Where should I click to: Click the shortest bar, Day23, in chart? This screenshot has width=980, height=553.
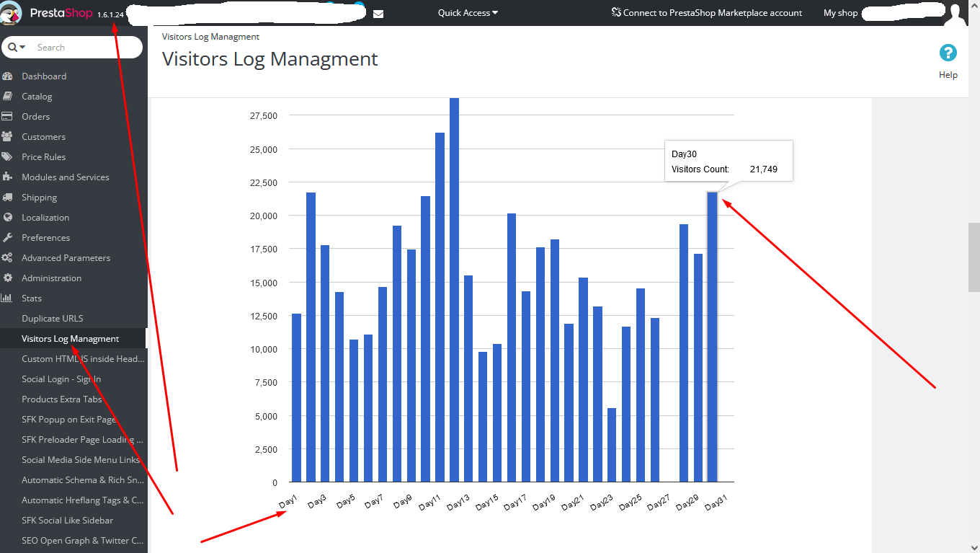point(612,445)
